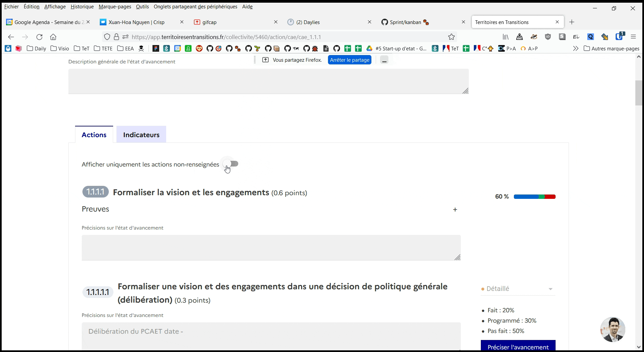
Task: Bookmark this page with the star icon
Action: 451,37
